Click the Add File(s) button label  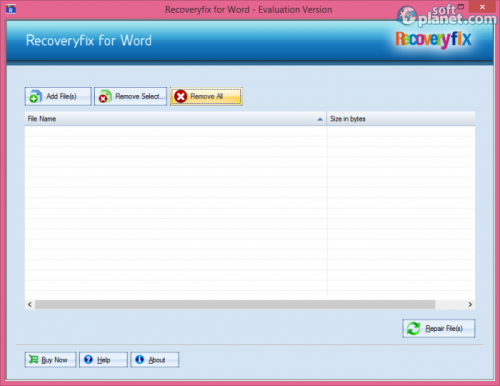(x=61, y=96)
